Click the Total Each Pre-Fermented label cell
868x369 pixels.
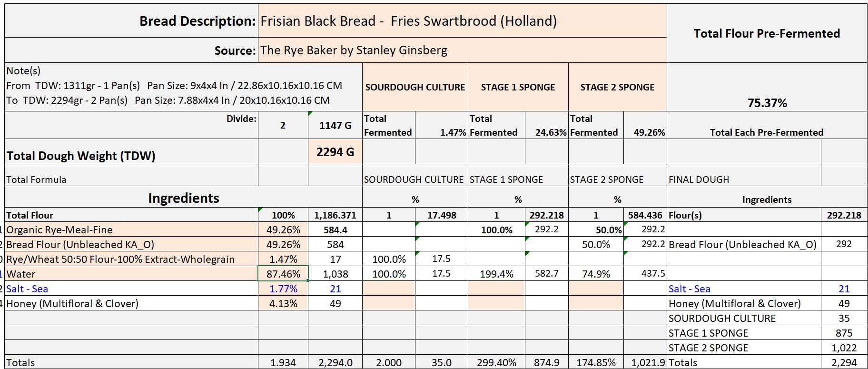[766, 132]
